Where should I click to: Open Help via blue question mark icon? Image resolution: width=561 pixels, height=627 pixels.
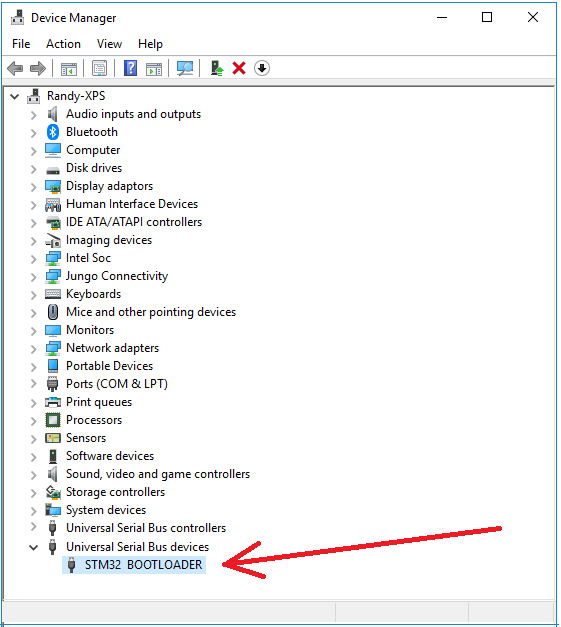tap(130, 68)
